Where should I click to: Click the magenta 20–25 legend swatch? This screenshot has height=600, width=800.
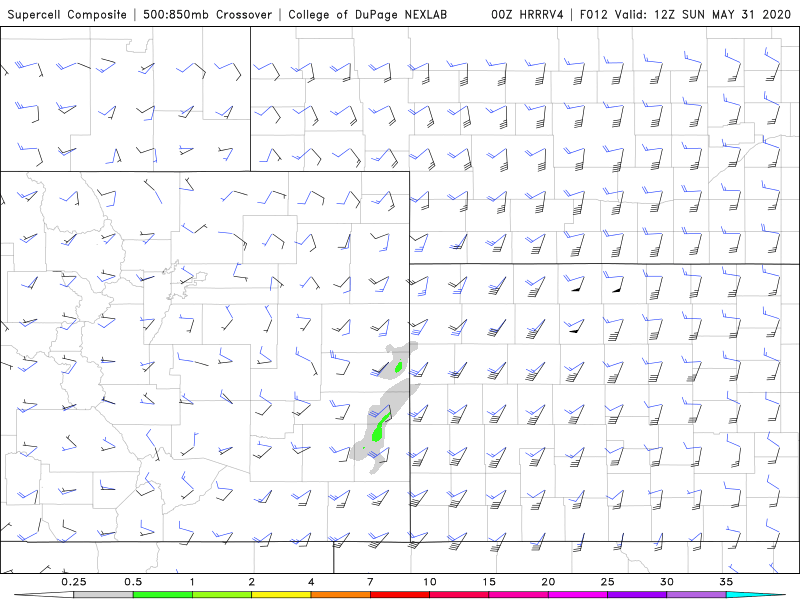tap(578, 595)
